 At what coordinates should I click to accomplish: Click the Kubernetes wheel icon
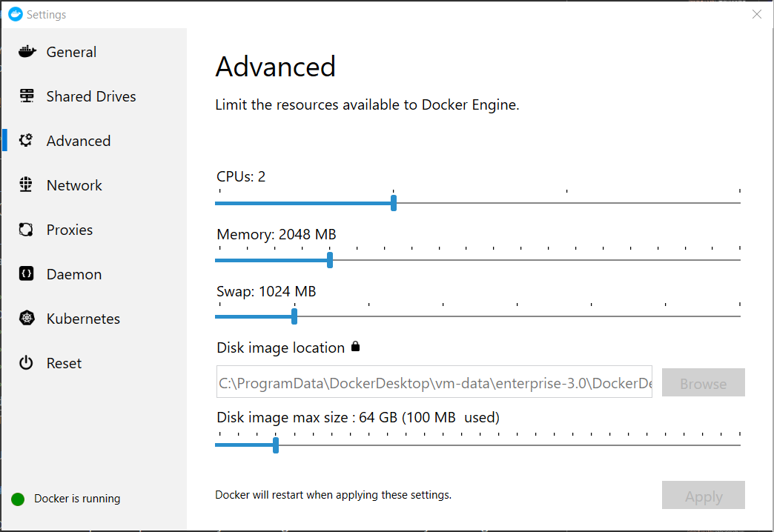pos(27,319)
